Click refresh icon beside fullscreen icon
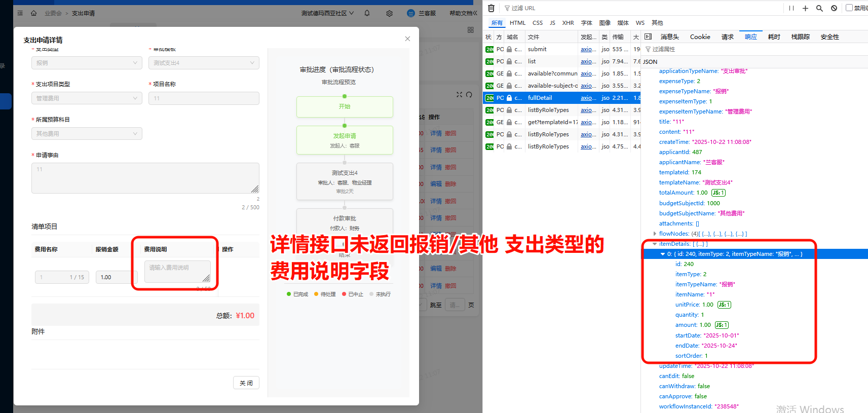Image resolution: width=868 pixels, height=413 pixels. (469, 94)
